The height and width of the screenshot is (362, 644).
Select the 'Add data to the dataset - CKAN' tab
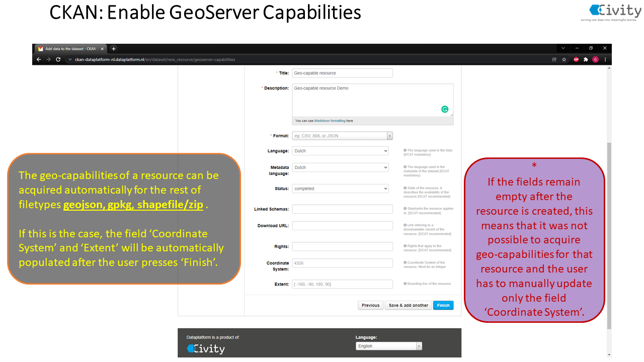[71, 49]
